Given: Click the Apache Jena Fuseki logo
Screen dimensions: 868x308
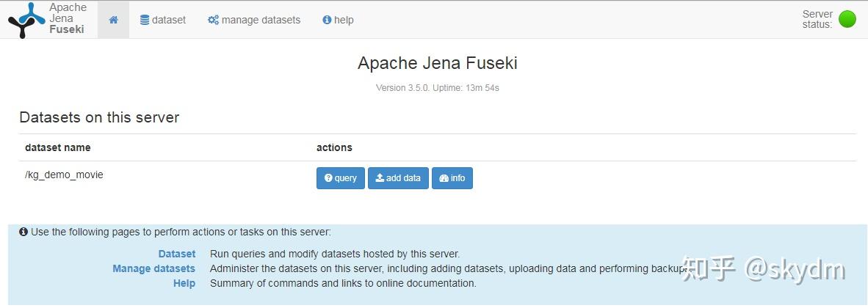Looking at the screenshot, I should (47, 20).
